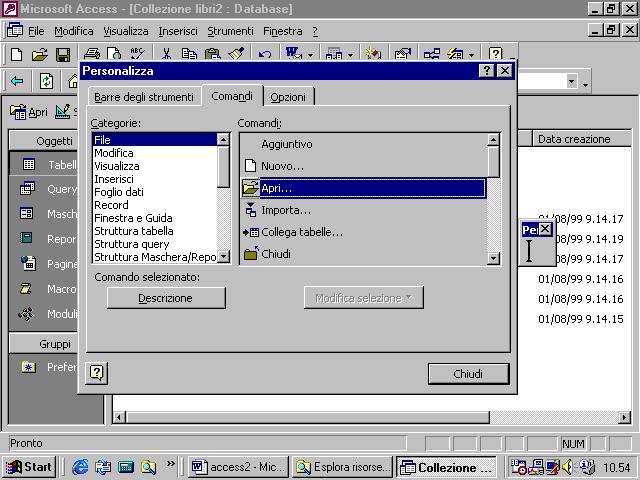Click down arrow of the Comandi scrollbar
The width and height of the screenshot is (640, 480).
(493, 258)
